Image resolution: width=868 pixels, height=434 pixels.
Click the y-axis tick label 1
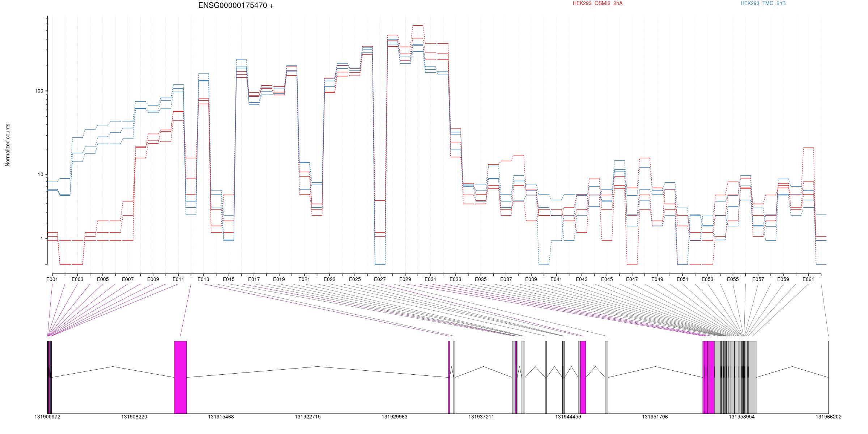(42, 239)
